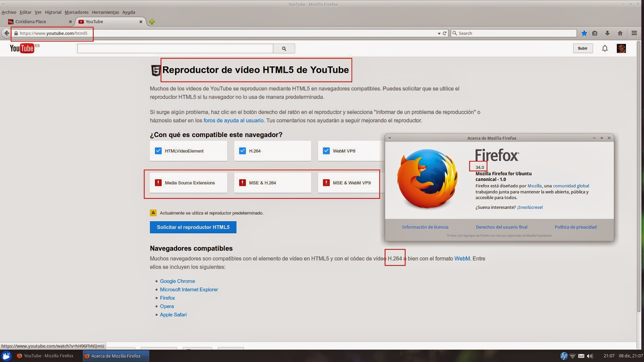Open the Historial menu
The width and height of the screenshot is (644, 362).
53,12
